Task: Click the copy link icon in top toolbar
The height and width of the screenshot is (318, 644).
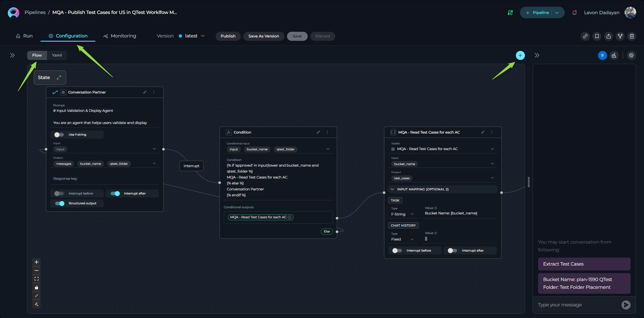Action: tap(585, 36)
